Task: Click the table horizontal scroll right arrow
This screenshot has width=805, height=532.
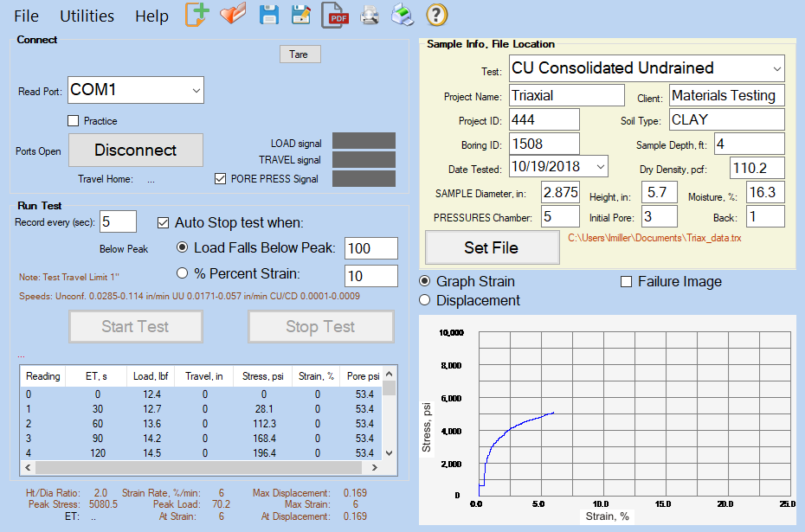Action: tap(375, 467)
